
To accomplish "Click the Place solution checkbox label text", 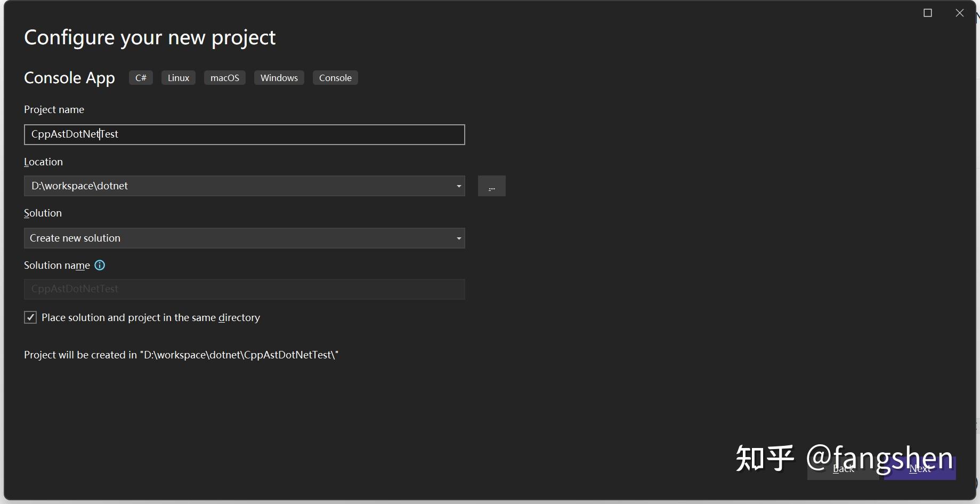I will pyautogui.click(x=151, y=318).
